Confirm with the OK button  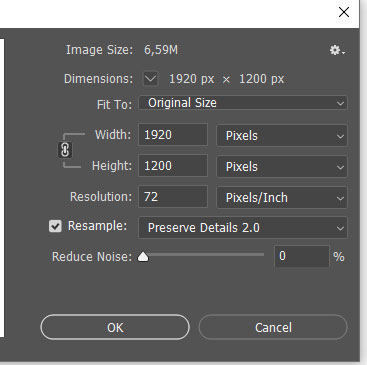(x=115, y=327)
